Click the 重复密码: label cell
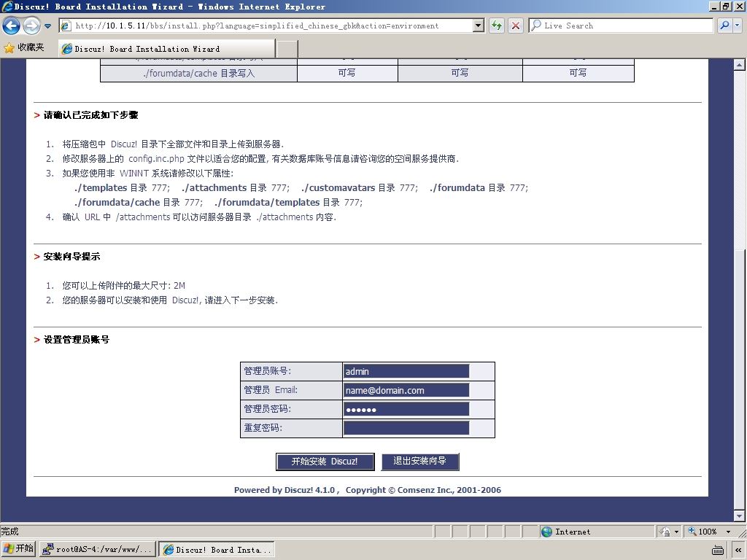 [291, 428]
